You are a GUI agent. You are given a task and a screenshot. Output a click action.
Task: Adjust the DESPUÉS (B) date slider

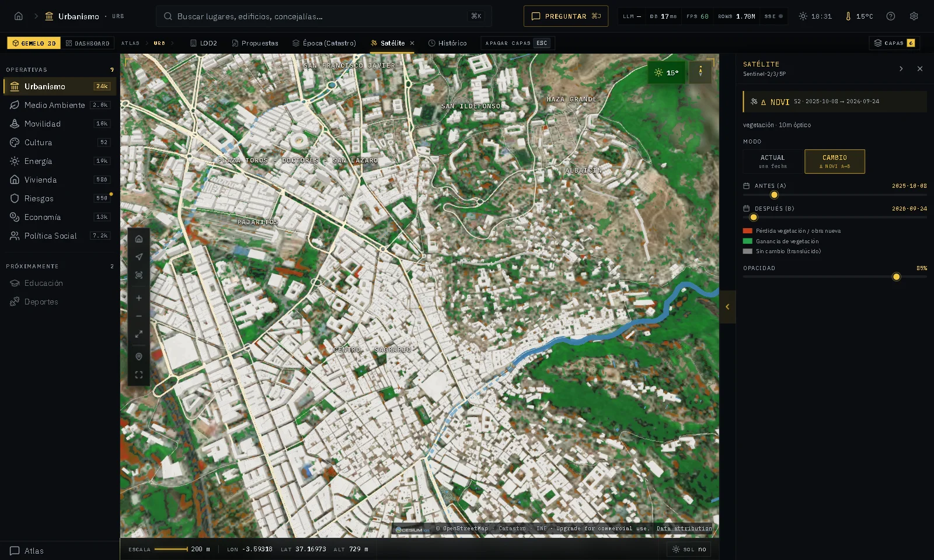coord(754,218)
